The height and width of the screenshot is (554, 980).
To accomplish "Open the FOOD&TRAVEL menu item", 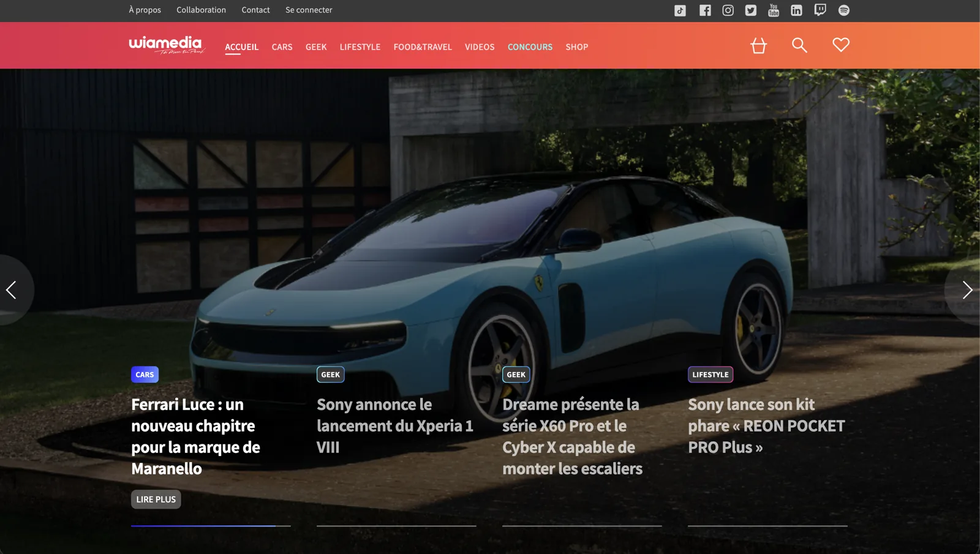I will coord(423,47).
